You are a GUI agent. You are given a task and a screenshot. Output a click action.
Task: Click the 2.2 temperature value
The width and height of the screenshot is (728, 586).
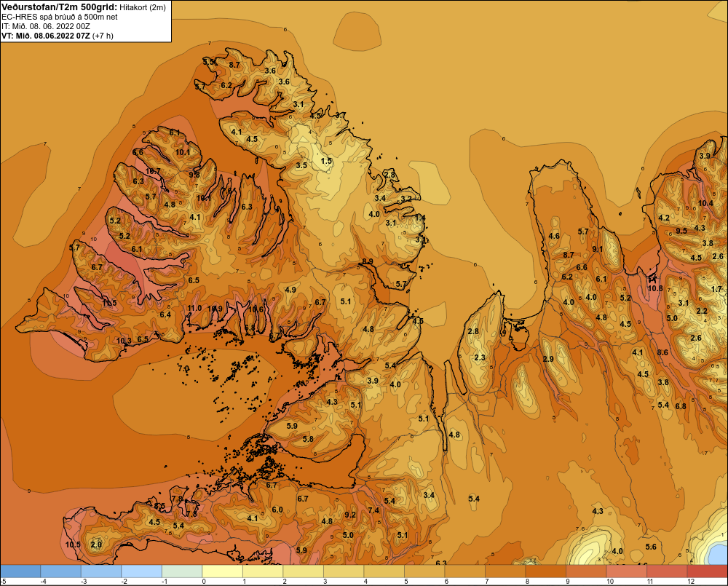tap(702, 311)
